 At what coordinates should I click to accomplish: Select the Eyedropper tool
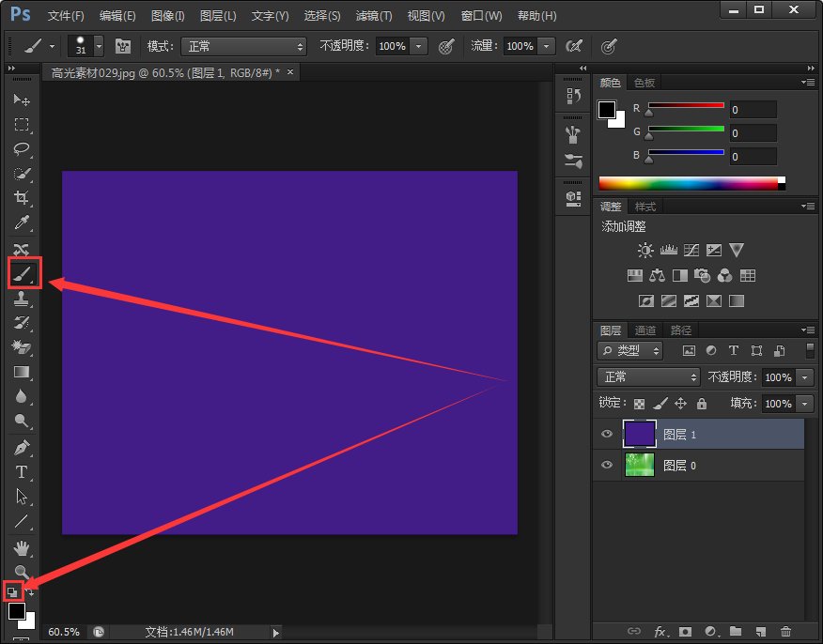point(22,222)
